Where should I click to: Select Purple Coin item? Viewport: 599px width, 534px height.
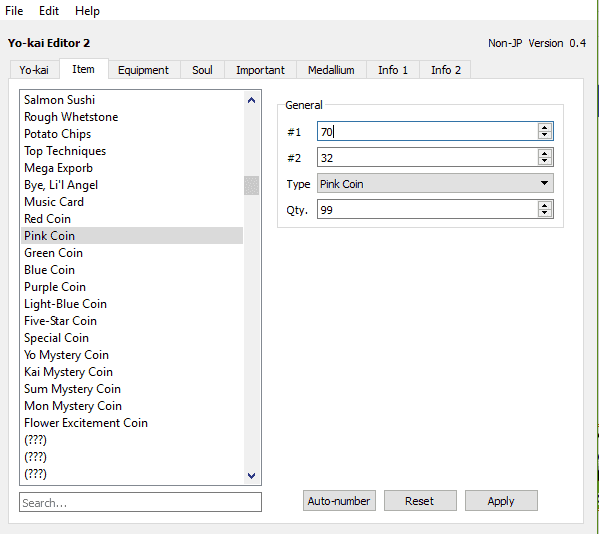coord(132,287)
